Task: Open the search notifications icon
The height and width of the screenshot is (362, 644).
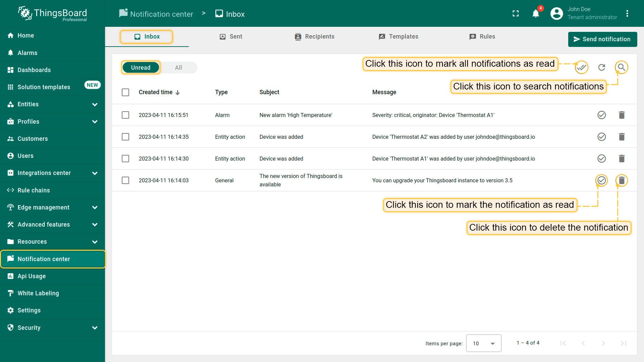Action: click(x=622, y=67)
